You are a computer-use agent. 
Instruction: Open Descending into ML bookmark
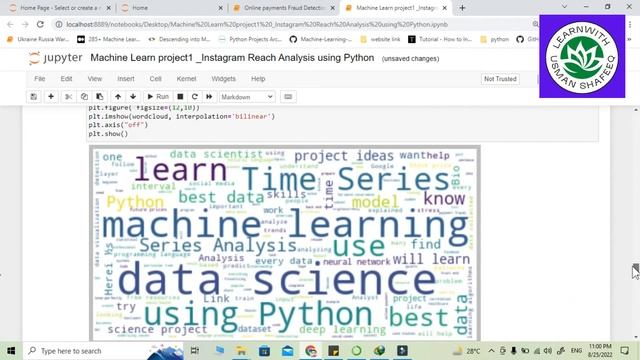point(179,39)
